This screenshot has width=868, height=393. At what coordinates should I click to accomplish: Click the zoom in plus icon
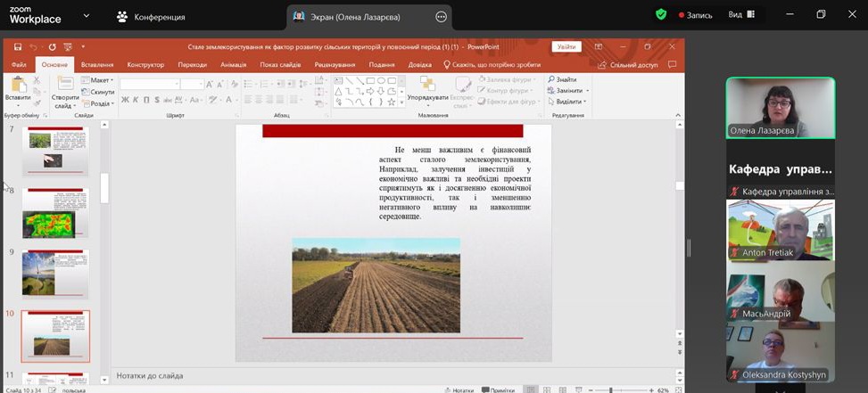tap(651, 390)
